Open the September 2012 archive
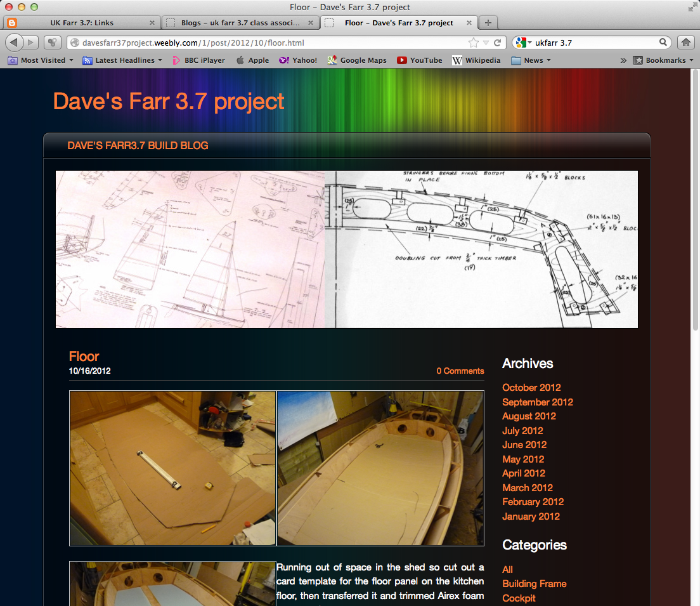700x606 pixels. pyautogui.click(x=538, y=402)
